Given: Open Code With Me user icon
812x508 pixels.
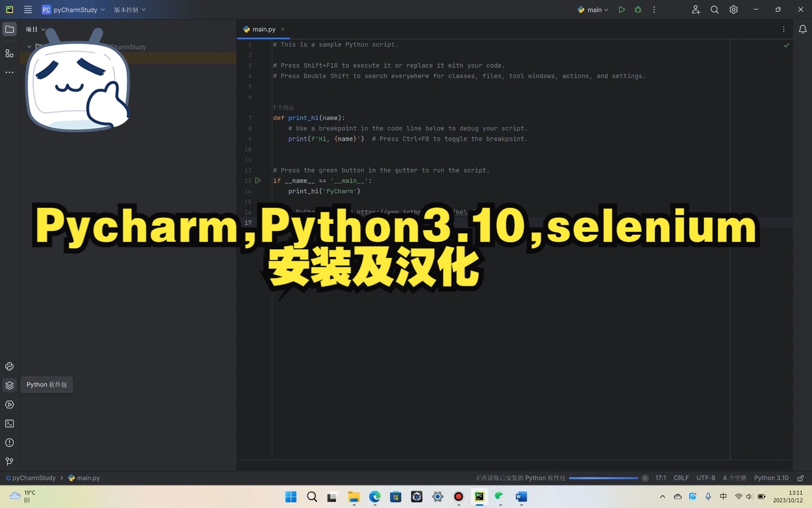Looking at the screenshot, I should (696, 9).
